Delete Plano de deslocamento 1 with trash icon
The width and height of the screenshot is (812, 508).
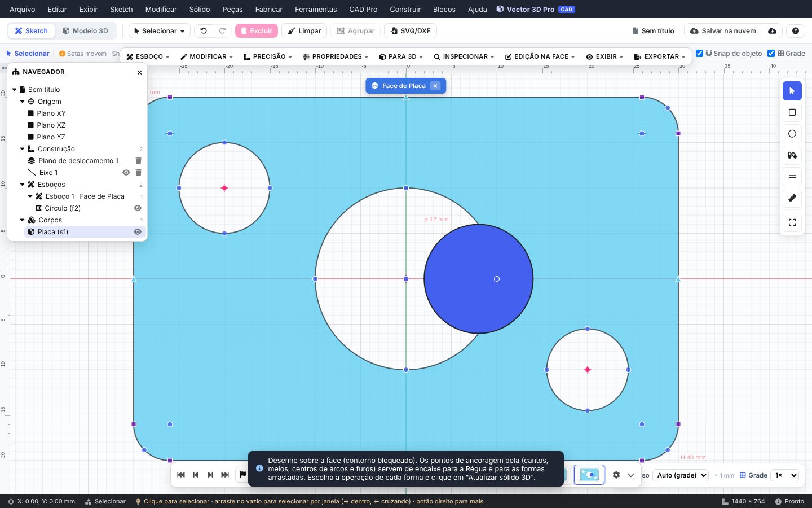click(x=139, y=161)
